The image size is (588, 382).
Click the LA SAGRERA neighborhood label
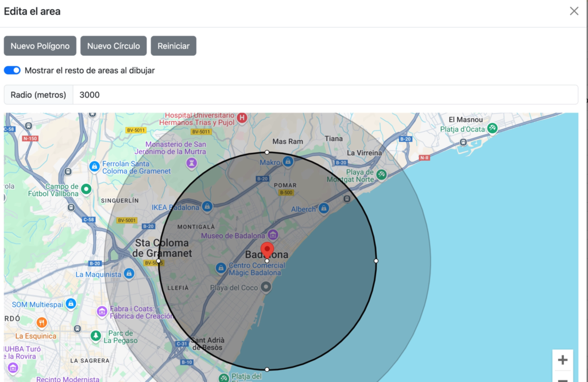[90, 361]
